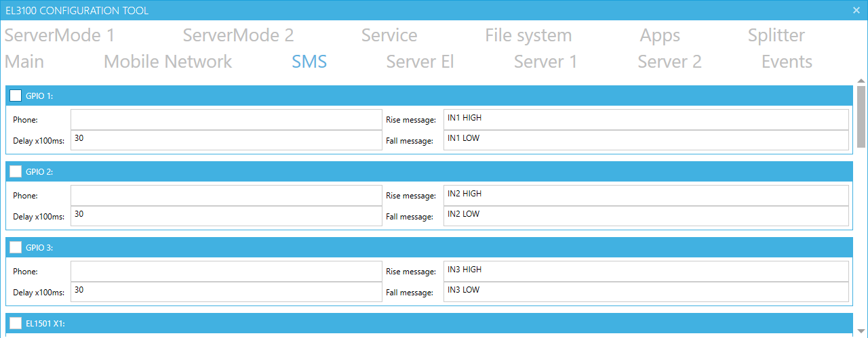Click the scrollbar up arrow

pos(861,81)
